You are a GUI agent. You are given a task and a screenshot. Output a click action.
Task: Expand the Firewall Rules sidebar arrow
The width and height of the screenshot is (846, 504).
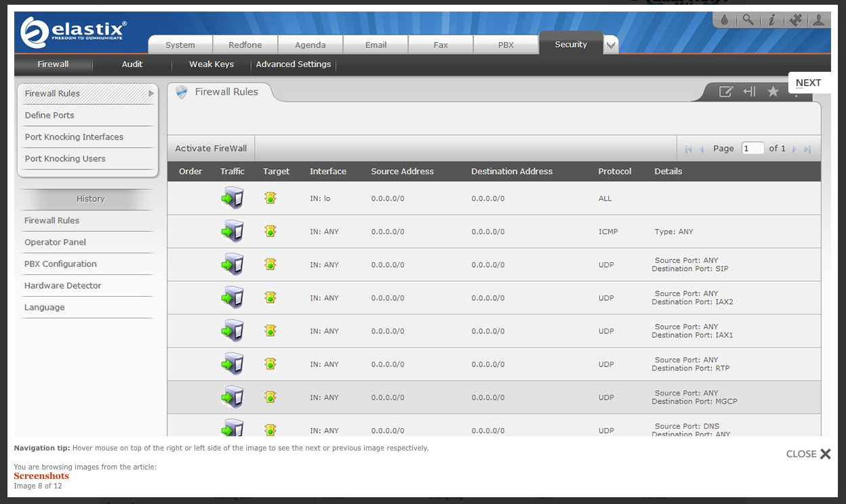tap(152, 93)
